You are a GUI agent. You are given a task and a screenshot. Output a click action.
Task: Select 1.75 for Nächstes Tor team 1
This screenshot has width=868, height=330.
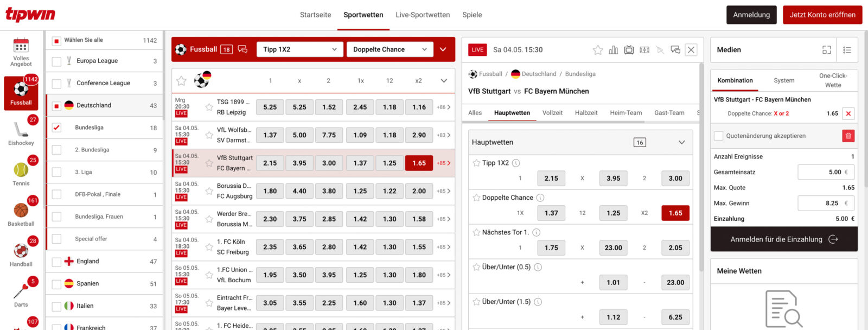tap(551, 247)
